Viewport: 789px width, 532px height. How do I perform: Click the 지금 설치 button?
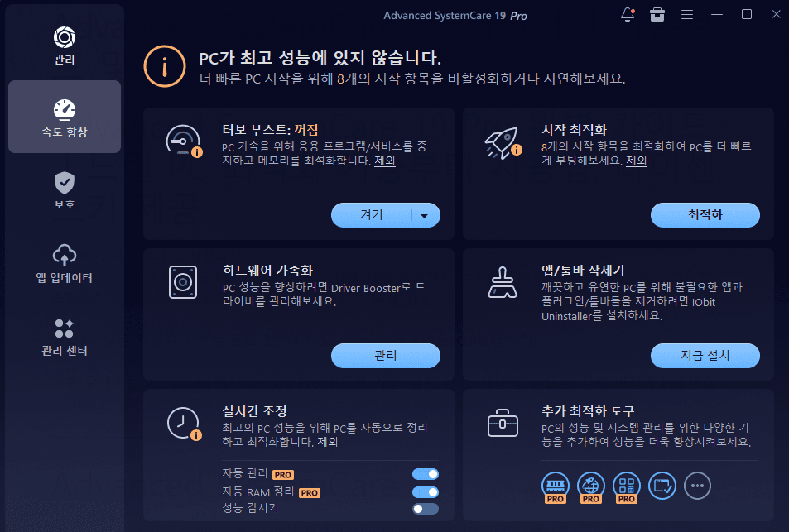705,356
